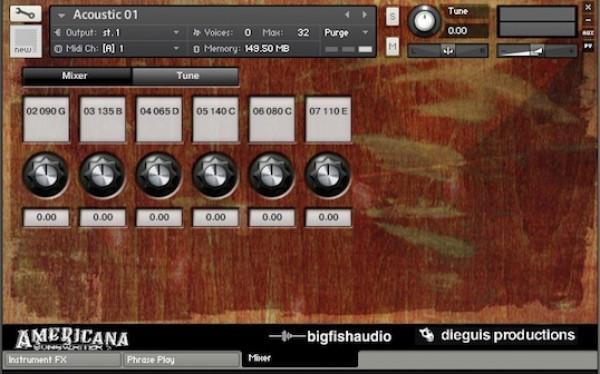Go to next instrument with right arrow
Viewport: 600px width, 374px height.
pyautogui.click(x=364, y=15)
